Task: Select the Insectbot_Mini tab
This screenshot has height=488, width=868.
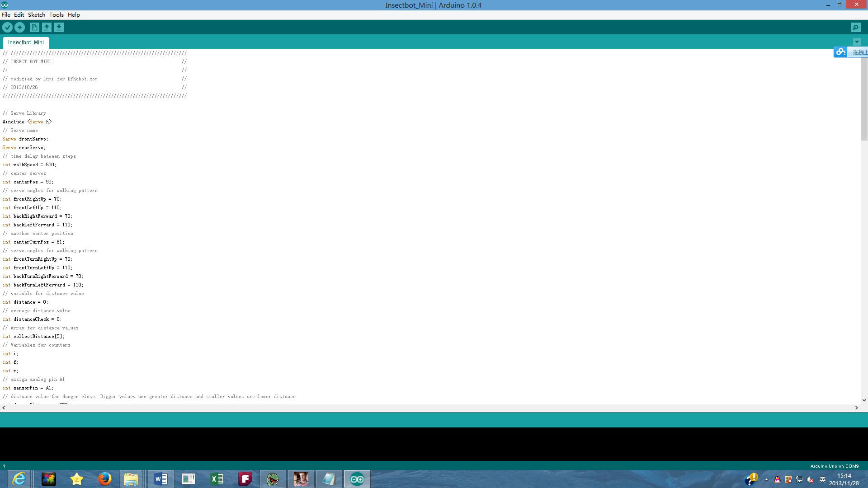Action: coord(26,42)
